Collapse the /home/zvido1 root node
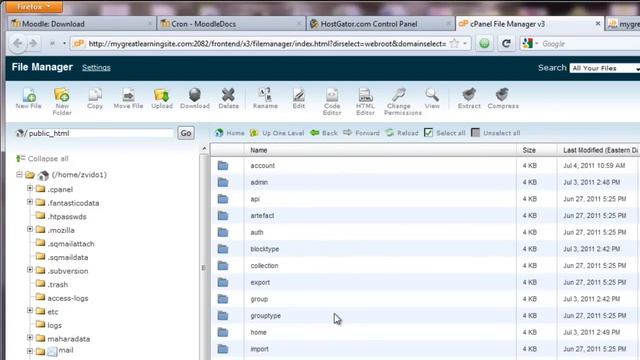 [x=19, y=174]
